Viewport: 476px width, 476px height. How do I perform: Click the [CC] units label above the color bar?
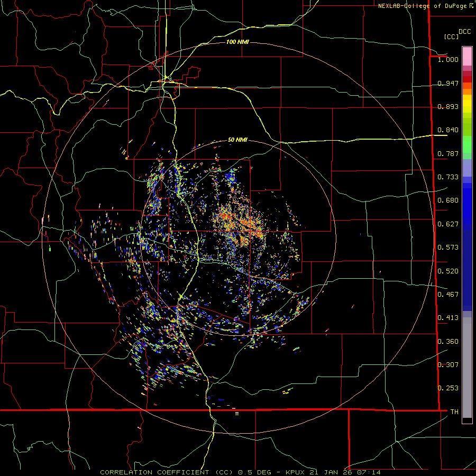452,36
